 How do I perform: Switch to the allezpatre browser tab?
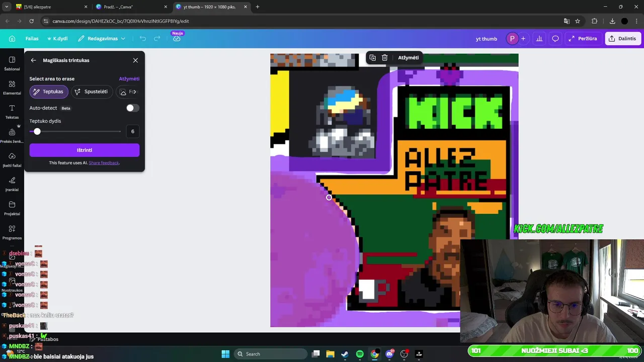[x=50, y=7]
